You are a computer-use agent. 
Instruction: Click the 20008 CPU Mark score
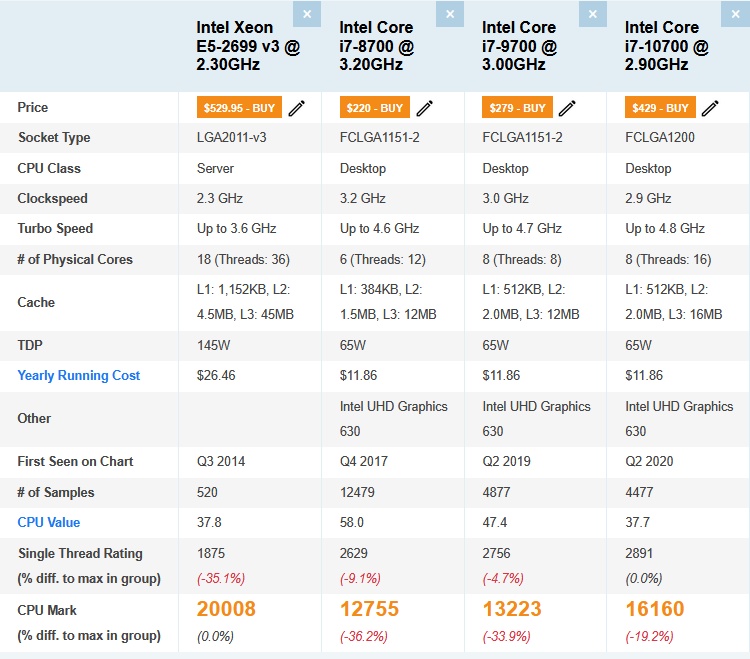(x=226, y=609)
